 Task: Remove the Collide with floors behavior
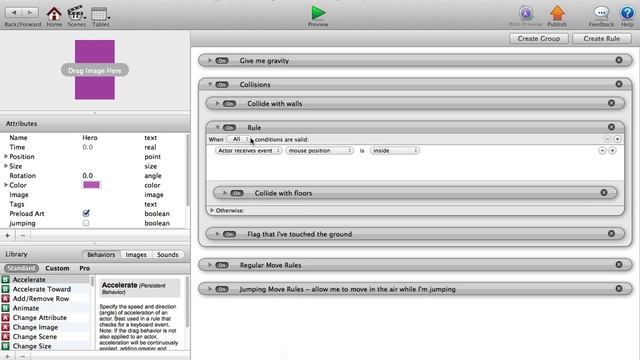pyautogui.click(x=604, y=193)
